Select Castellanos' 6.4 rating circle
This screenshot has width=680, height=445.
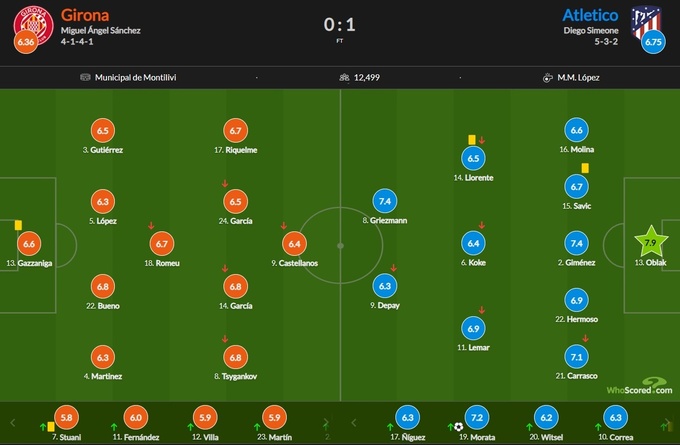pos(294,243)
